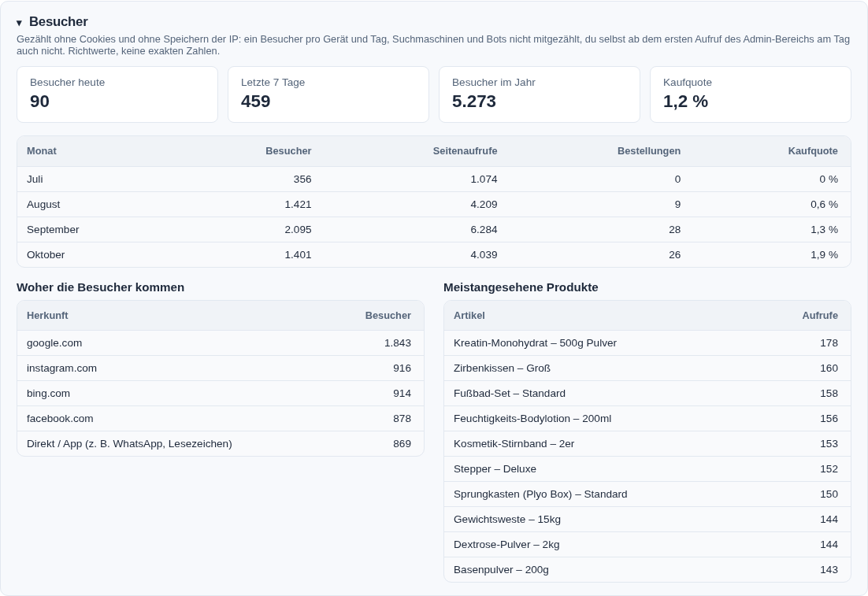Click the Fußbad-Set – Standard row
This screenshot has width=868, height=596.
tap(647, 394)
